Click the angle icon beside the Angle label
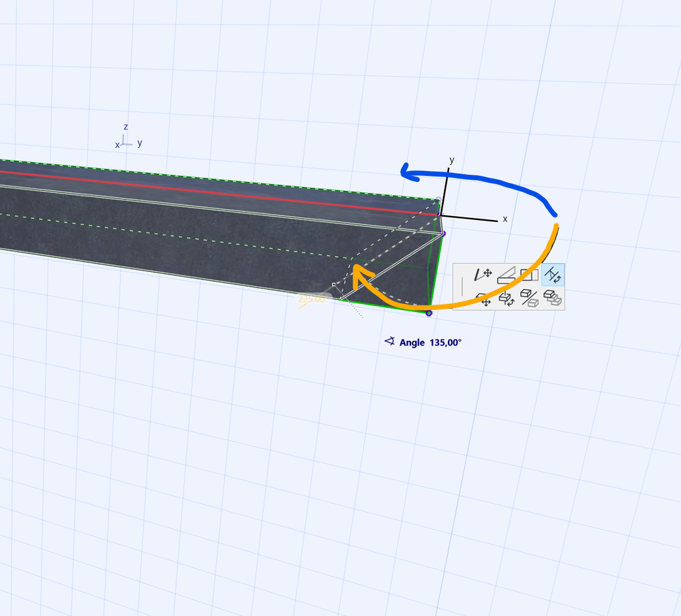The image size is (681, 616). click(x=389, y=341)
